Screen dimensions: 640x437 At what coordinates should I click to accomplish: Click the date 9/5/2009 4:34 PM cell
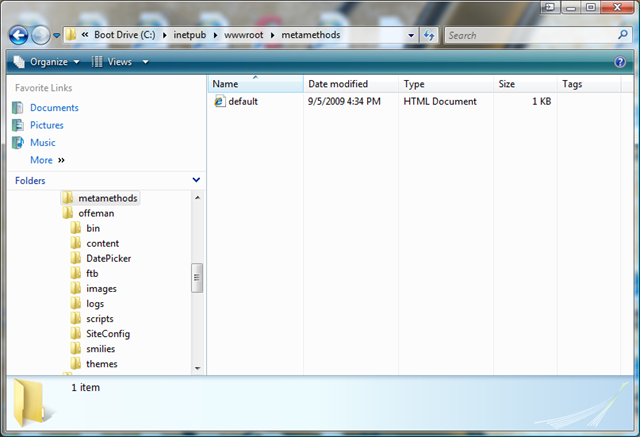pyautogui.click(x=344, y=101)
